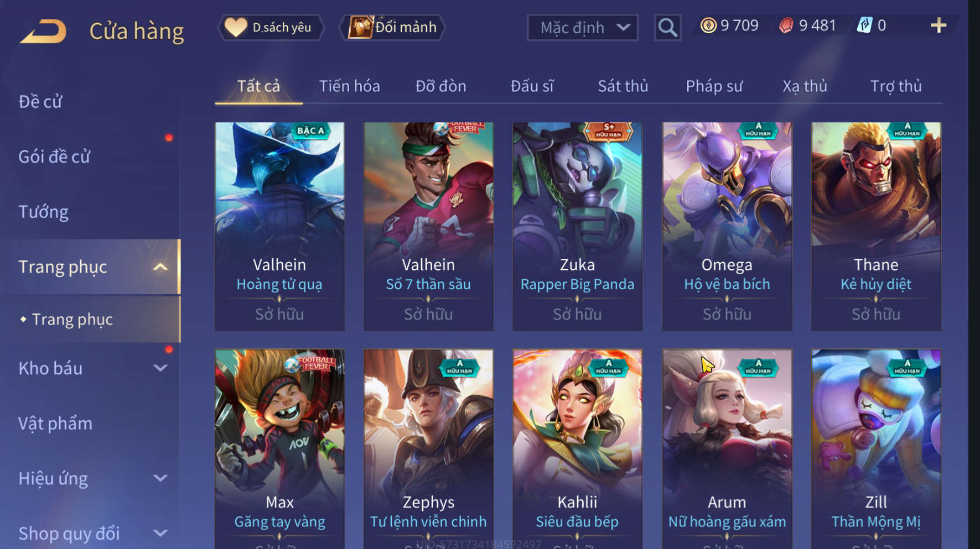Tap the plus icon to add currency

point(938,25)
